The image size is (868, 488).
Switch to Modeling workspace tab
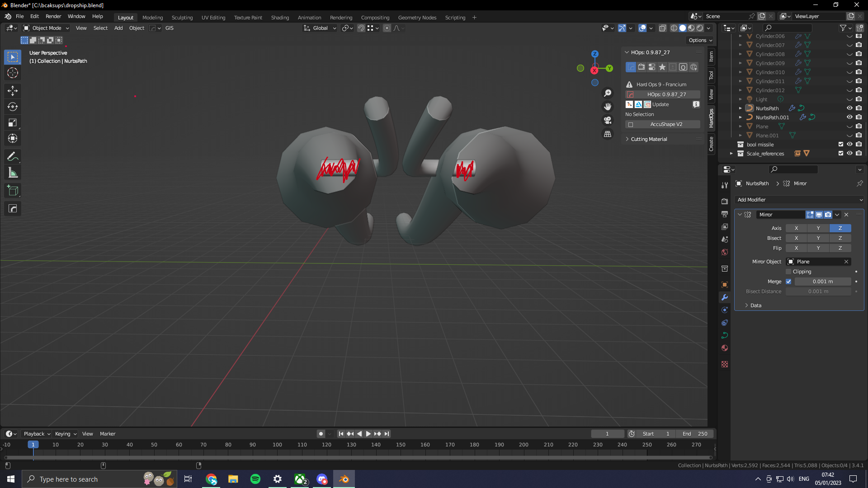152,18
